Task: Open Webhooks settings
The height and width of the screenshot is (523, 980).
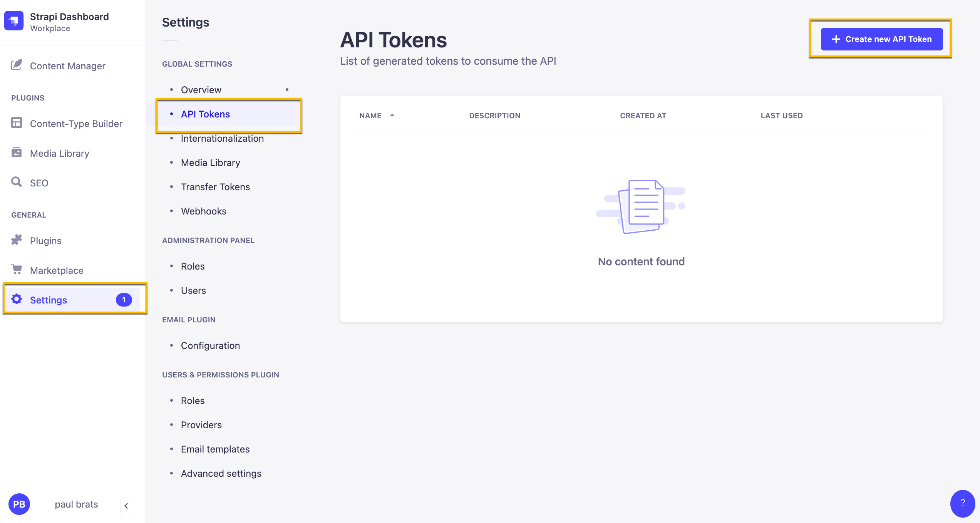Action: point(204,211)
